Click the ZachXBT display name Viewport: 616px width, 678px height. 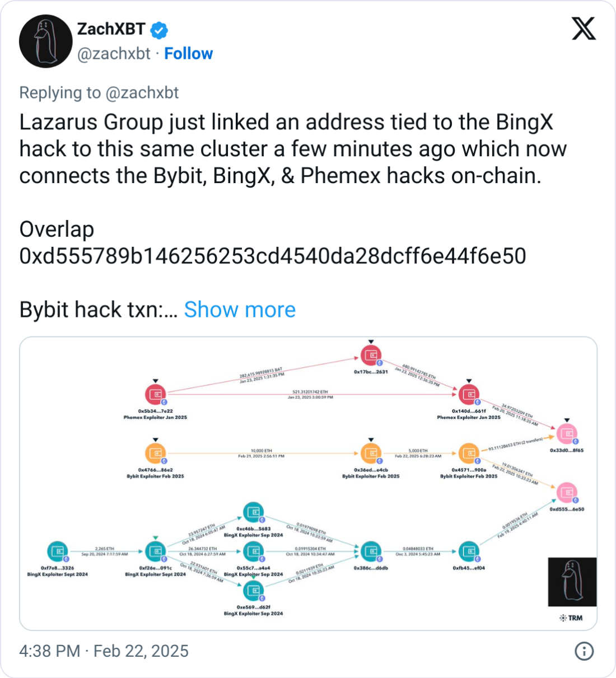tap(111, 29)
